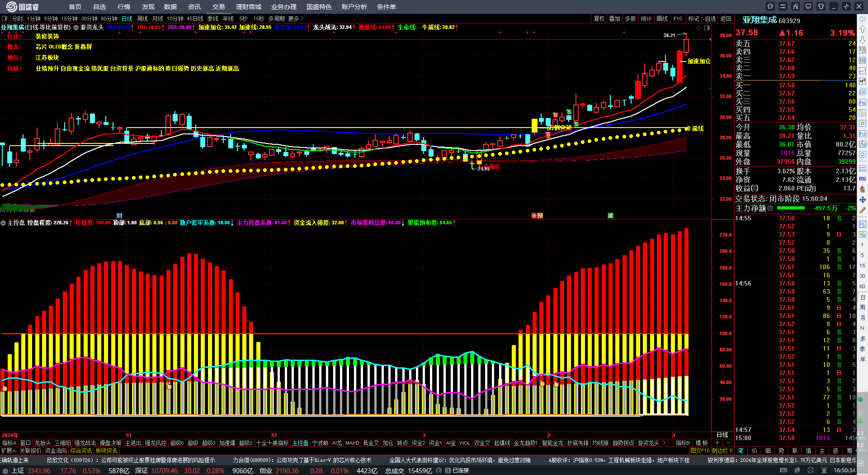This screenshot has height=475, width=868.
Task: Switch to the 60分钟 period tab
Action: coord(109,19)
